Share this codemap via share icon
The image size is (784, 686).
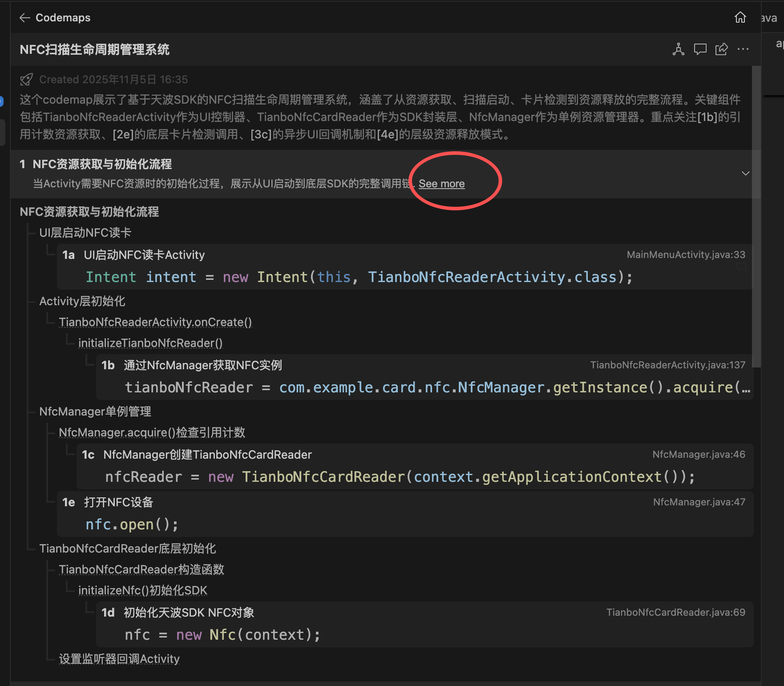[x=721, y=49]
